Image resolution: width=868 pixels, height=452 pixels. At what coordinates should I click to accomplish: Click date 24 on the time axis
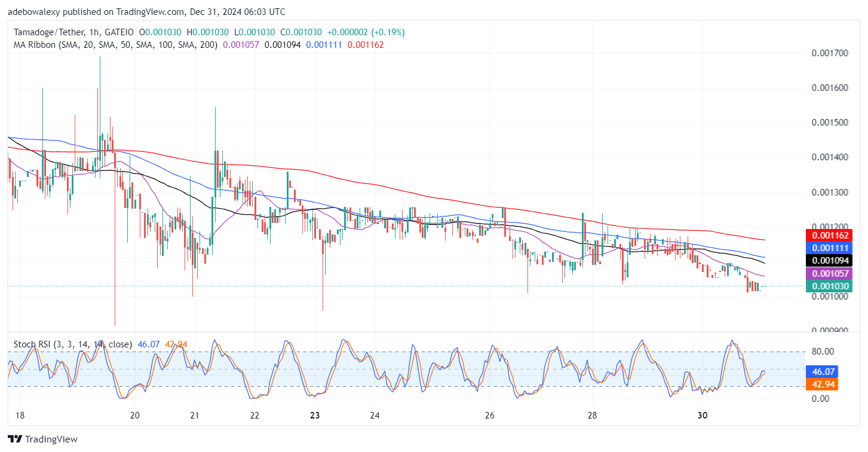pyautogui.click(x=375, y=416)
